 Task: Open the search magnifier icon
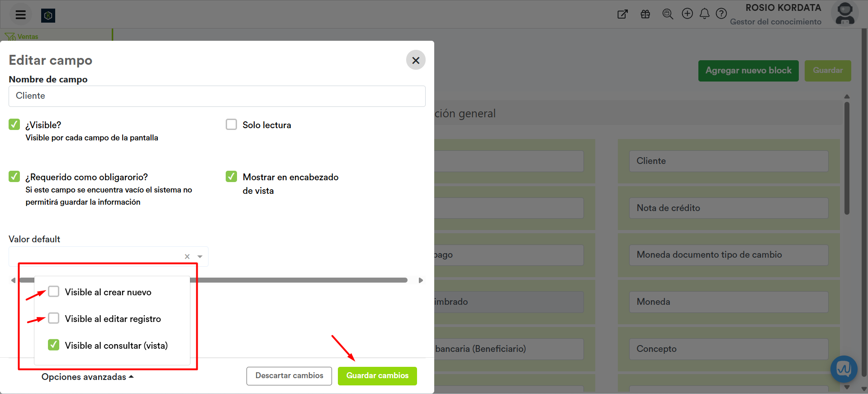coord(668,14)
